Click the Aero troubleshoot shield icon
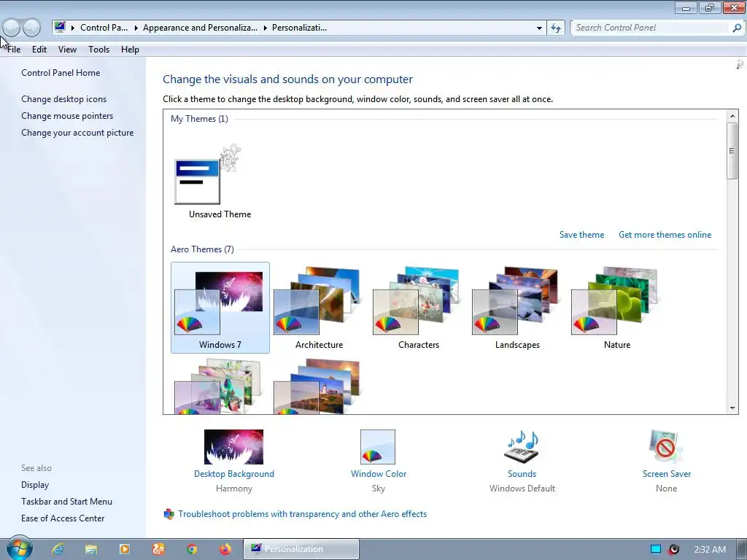Viewport: 747px width, 560px height. coord(169,514)
